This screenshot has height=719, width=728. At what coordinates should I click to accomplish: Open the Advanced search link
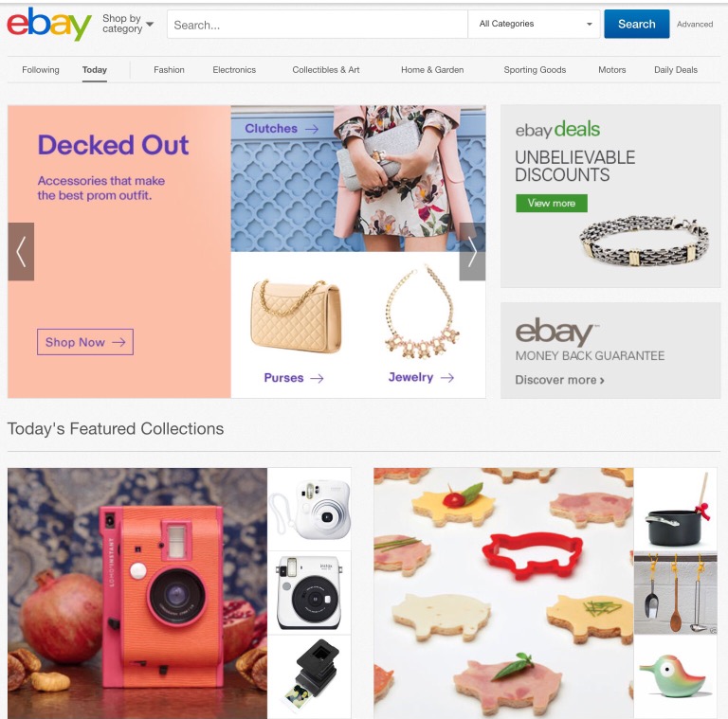point(695,24)
